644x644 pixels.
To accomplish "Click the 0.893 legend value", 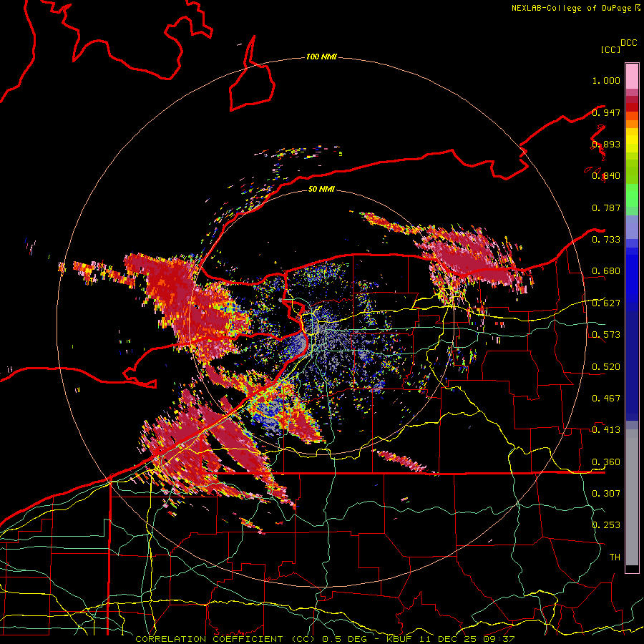I will click(606, 144).
